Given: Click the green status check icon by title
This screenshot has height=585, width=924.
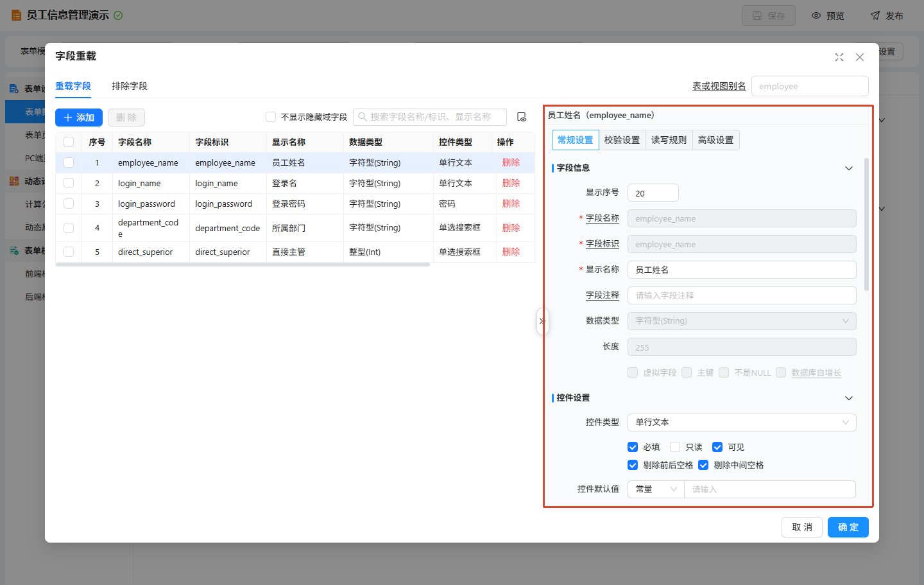Looking at the screenshot, I should (118, 15).
